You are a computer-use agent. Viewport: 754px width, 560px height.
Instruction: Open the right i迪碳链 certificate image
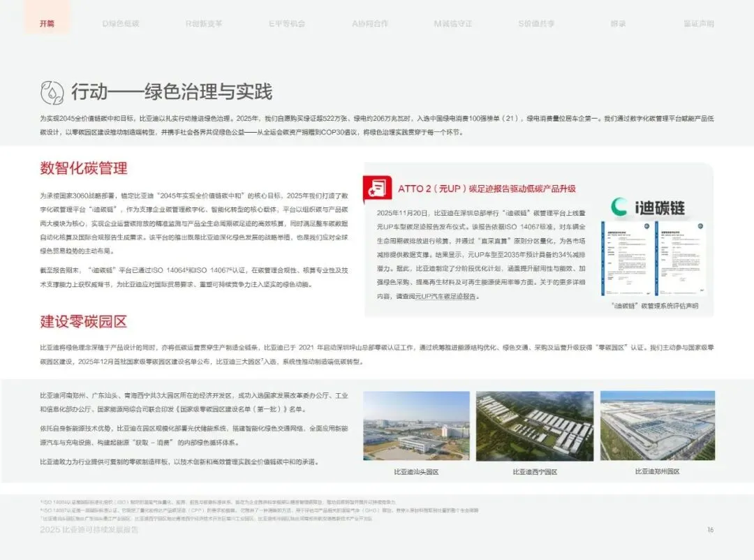pos(680,258)
